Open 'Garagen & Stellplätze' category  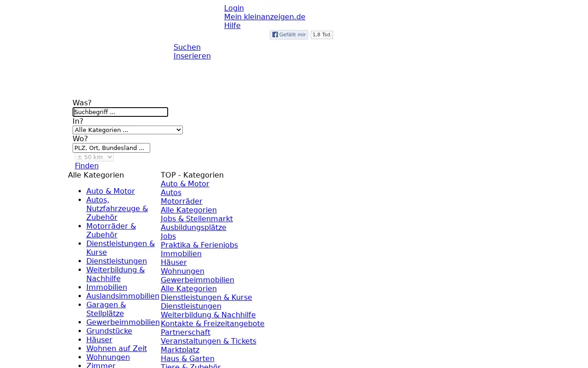tap(106, 309)
